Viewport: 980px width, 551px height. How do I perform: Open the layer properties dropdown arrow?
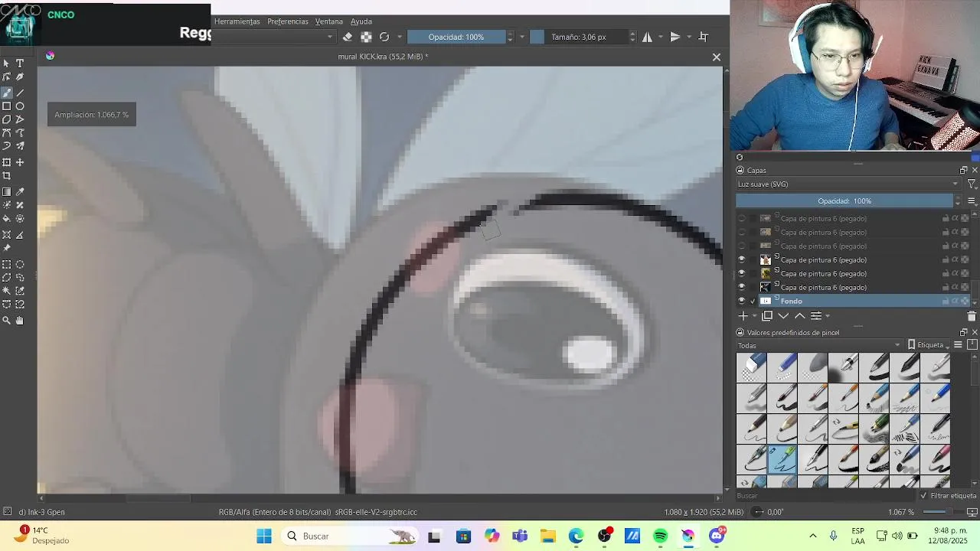click(827, 316)
